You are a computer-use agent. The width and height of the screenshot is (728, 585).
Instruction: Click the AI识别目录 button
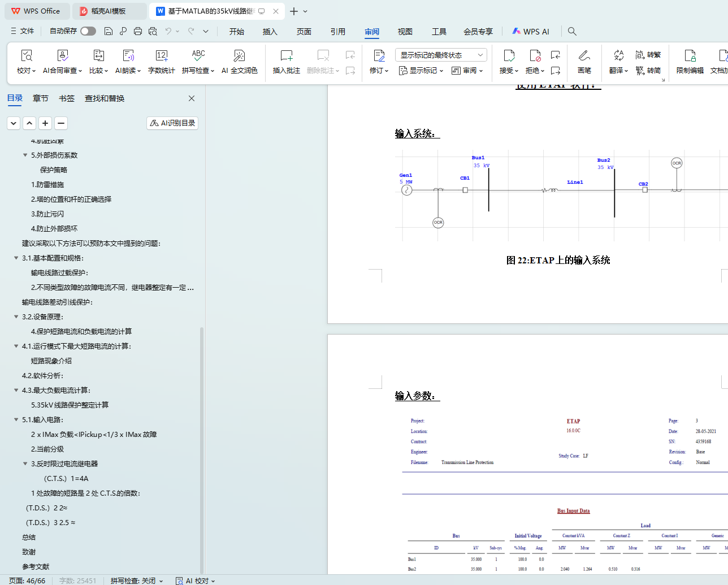click(x=172, y=123)
